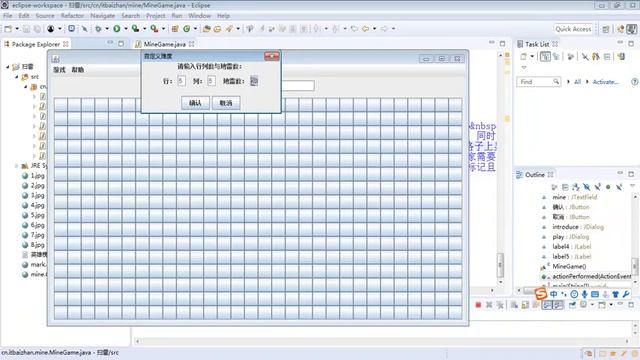Open the New file dropdown arrow

[17, 29]
